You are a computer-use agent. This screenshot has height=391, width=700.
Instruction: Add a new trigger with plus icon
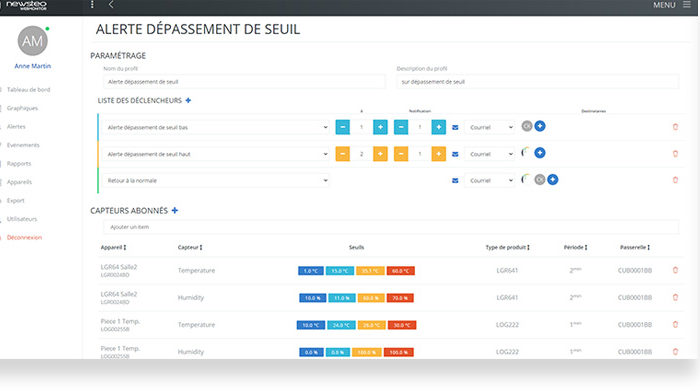coord(188,100)
